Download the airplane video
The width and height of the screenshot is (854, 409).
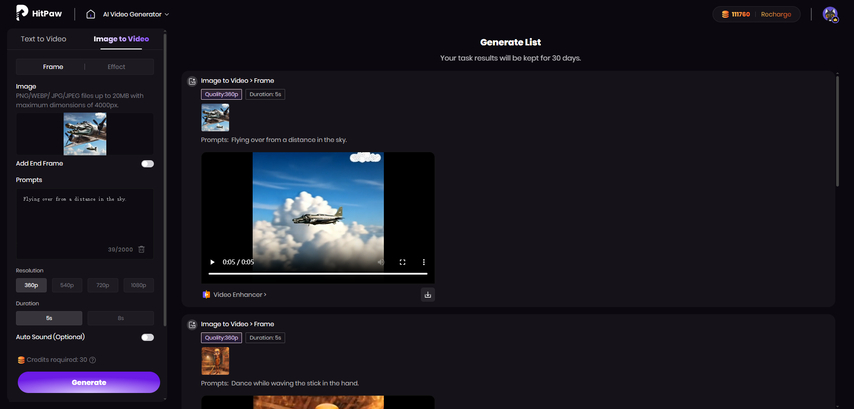428,295
